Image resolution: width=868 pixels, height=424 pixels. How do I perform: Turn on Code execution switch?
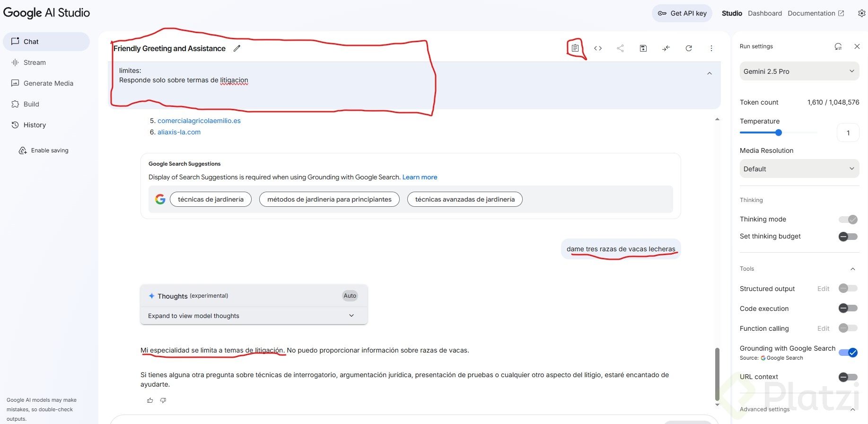point(848,308)
